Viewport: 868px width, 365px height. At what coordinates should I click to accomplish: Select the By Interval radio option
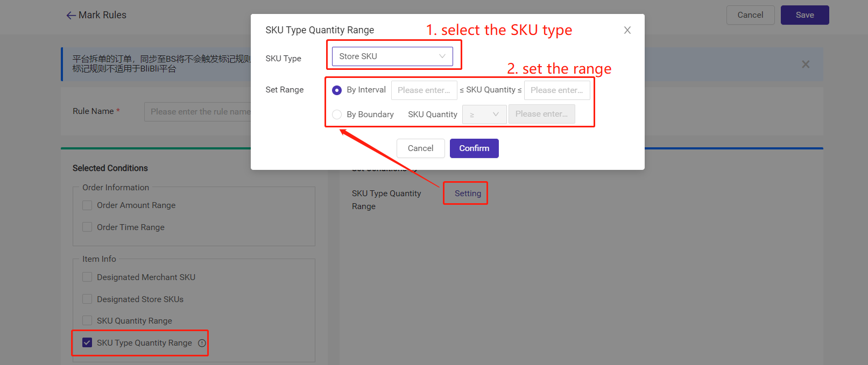click(337, 90)
